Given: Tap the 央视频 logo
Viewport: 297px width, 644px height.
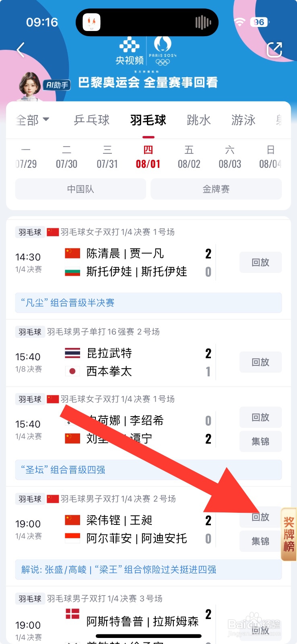Looking at the screenshot, I should [x=130, y=51].
